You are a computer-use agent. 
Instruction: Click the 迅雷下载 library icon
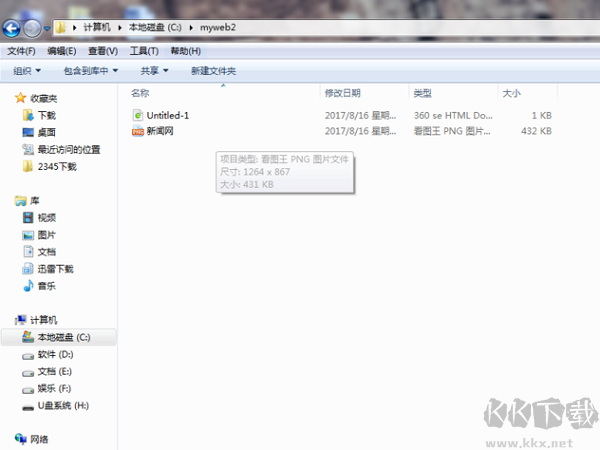pyautogui.click(x=28, y=269)
